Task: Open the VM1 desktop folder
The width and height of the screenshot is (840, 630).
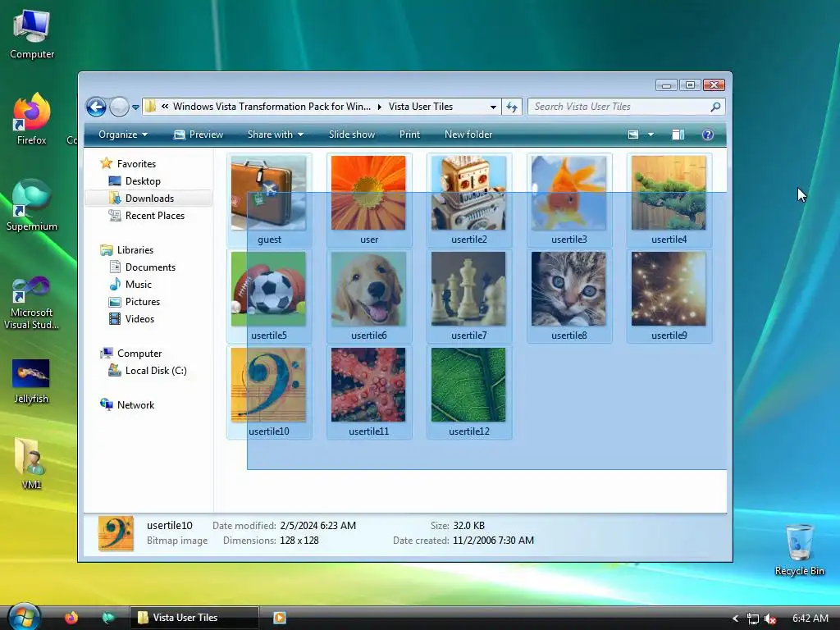Action: tap(31, 464)
